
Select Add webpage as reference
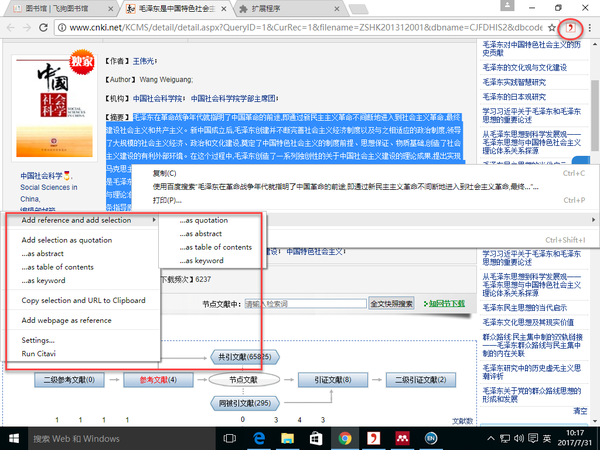point(67,320)
